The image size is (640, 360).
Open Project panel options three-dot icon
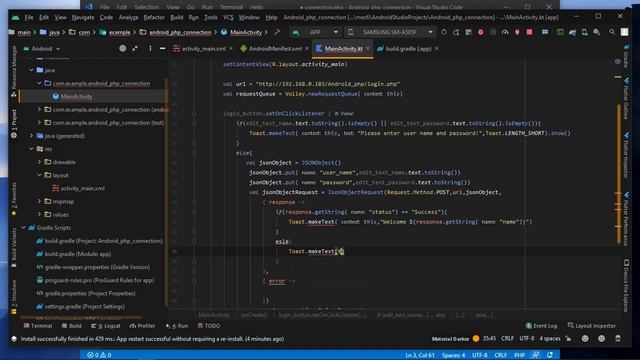[x=150, y=49]
